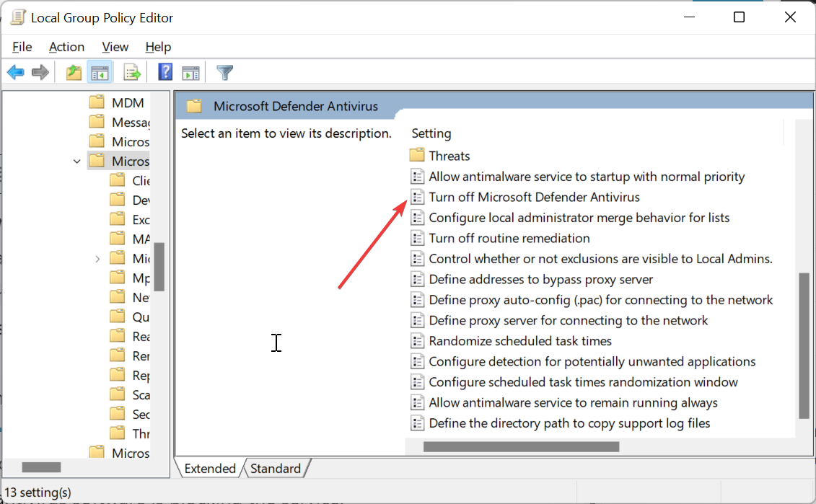Viewport: 816px width, 504px height.
Task: Click the folder icon beside Sca in tree
Action: (x=118, y=394)
